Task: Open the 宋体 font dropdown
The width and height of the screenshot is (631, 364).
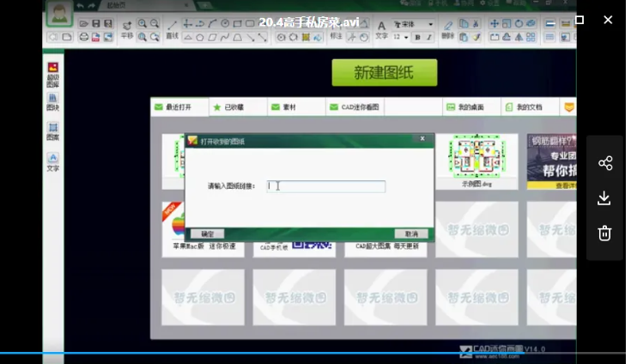Action: [x=413, y=24]
